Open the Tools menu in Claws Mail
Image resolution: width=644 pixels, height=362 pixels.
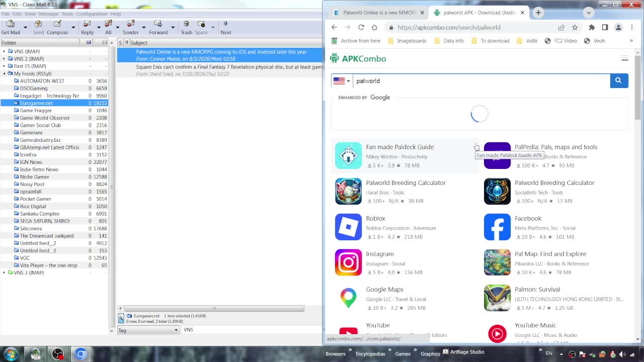coord(67,14)
